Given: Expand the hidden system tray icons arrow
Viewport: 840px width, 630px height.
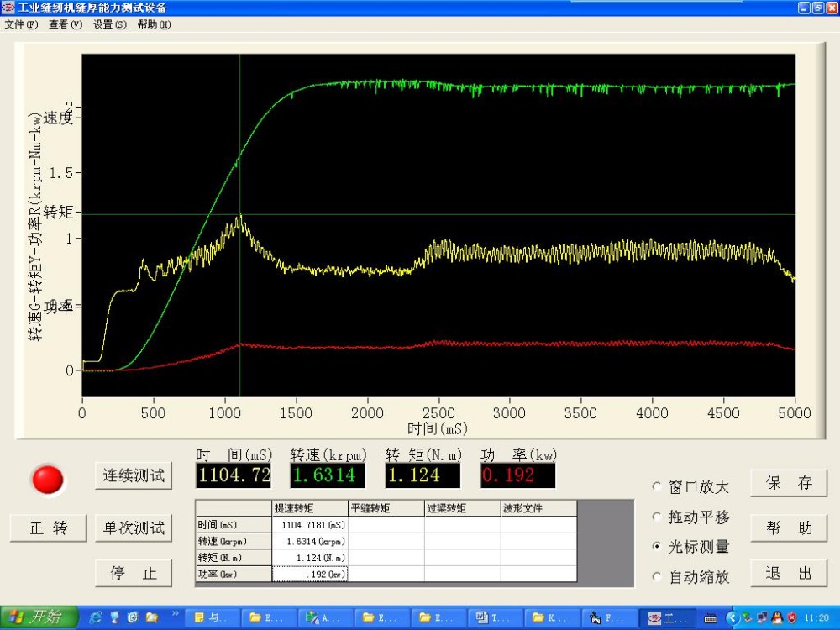Looking at the screenshot, I should (731, 617).
